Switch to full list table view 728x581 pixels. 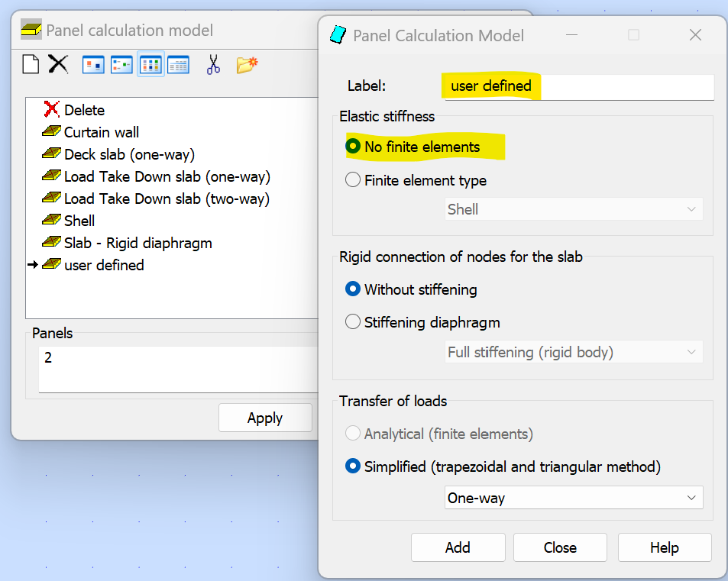coord(178,65)
